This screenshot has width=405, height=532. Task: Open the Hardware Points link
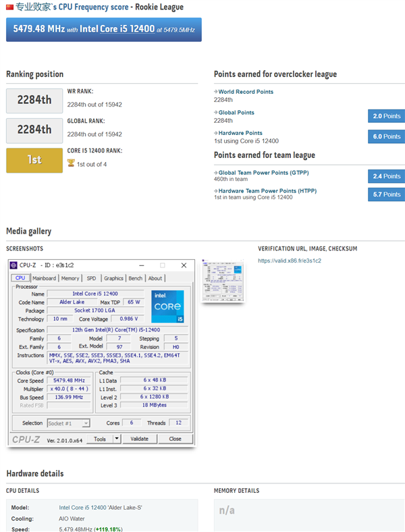coord(240,133)
